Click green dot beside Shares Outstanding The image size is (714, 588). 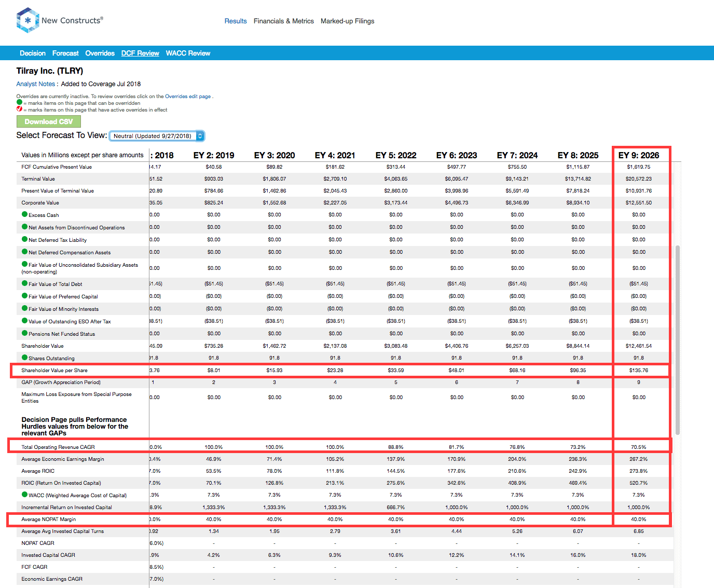click(x=24, y=358)
